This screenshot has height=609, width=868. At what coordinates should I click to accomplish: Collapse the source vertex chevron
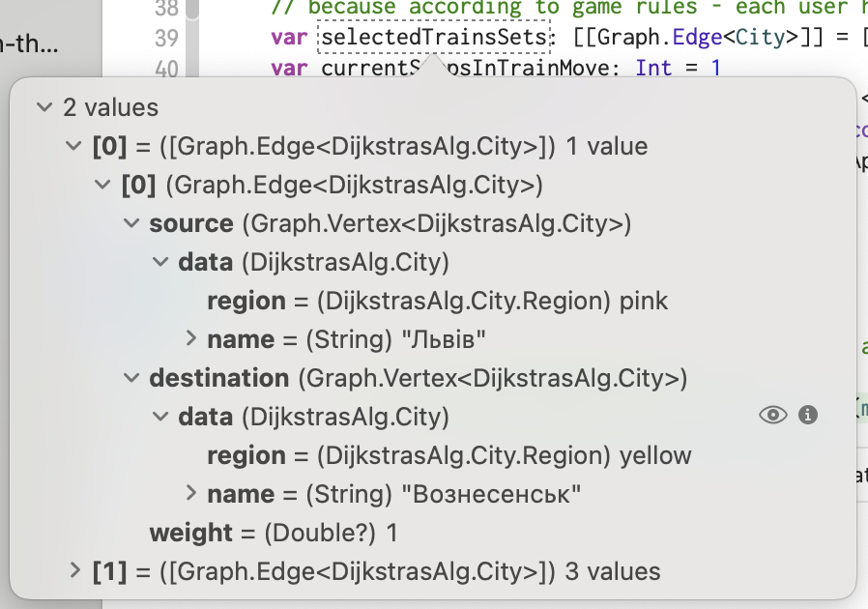point(131,223)
